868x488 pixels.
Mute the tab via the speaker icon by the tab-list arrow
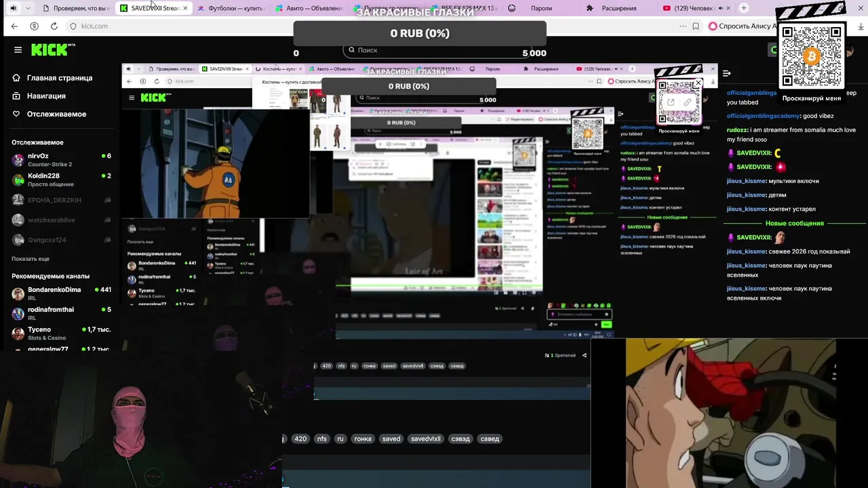click(x=12, y=8)
